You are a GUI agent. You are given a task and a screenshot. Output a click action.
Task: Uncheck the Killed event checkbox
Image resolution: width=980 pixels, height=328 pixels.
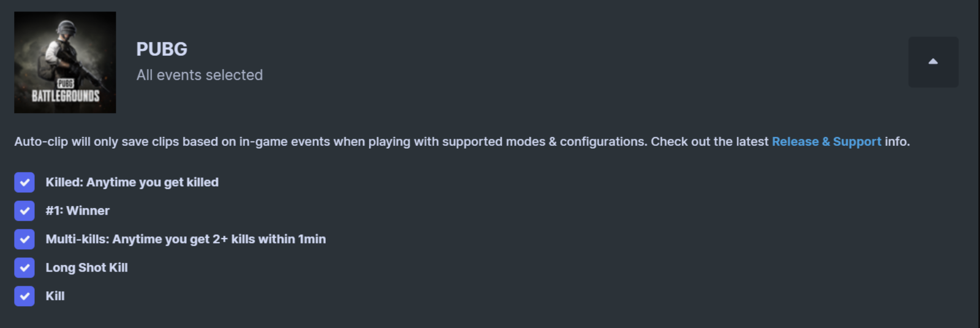[24, 182]
